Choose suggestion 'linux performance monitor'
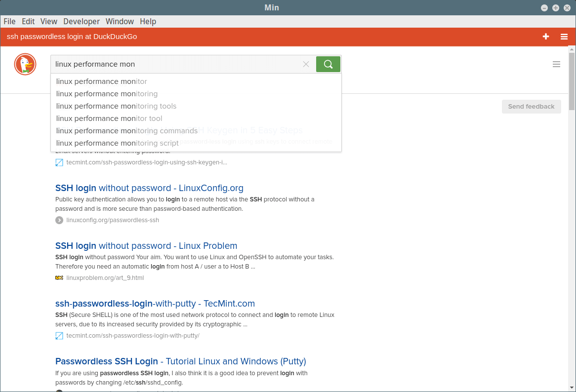 point(196,81)
